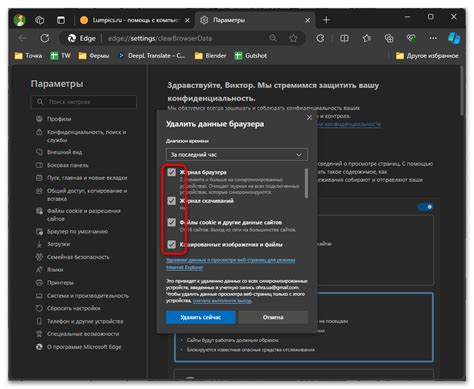Toggle split screen view
The width and height of the screenshot is (474, 389).
344,38
